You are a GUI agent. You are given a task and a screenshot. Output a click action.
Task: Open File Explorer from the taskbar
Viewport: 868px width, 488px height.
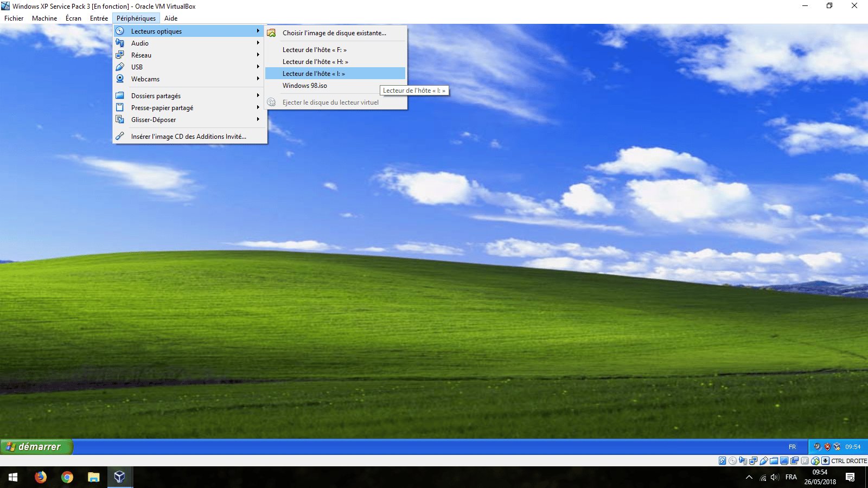[x=94, y=477]
